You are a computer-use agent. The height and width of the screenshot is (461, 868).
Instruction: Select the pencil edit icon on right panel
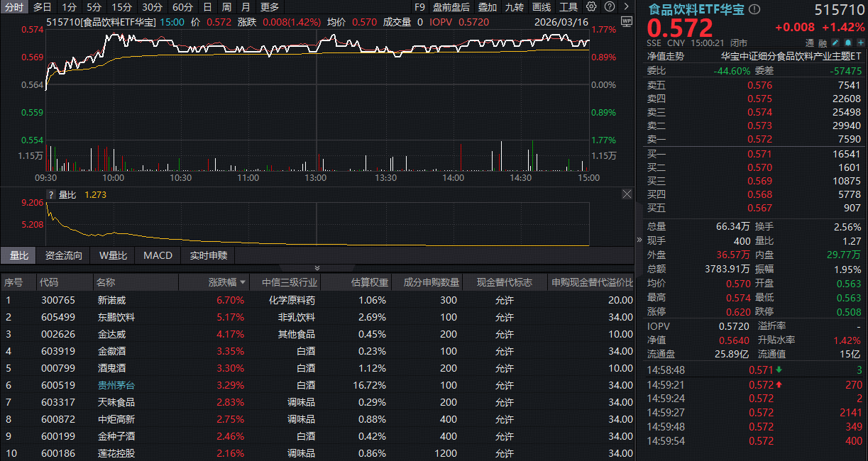835,43
